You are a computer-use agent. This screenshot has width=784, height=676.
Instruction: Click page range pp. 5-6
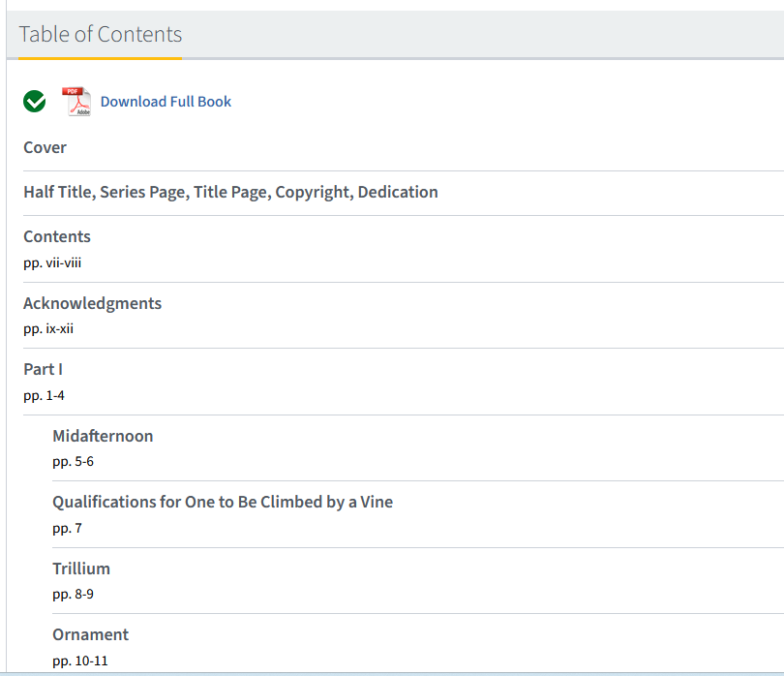click(74, 461)
